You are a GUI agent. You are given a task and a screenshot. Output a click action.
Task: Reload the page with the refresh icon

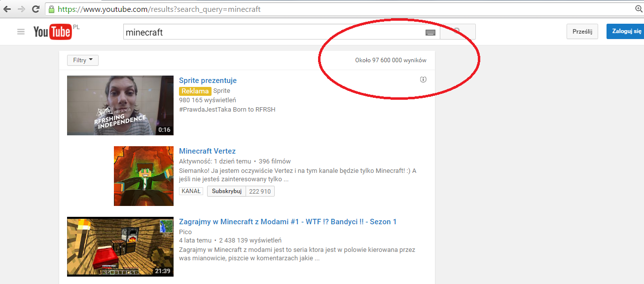click(36, 9)
